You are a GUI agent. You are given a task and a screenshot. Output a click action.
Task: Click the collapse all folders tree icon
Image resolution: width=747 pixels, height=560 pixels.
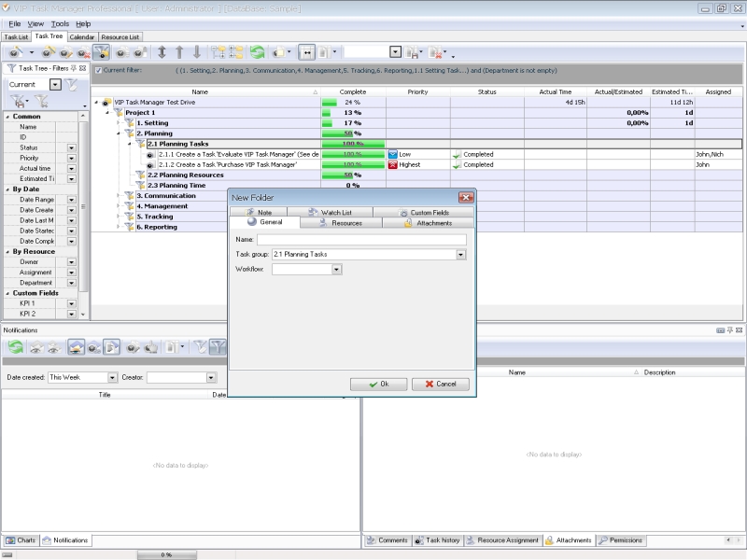coord(236,52)
